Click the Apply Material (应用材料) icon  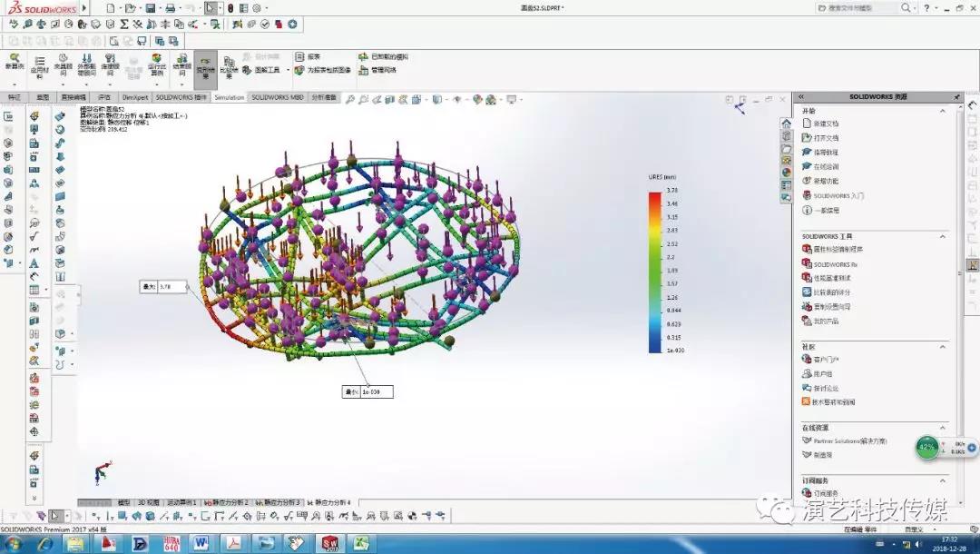click(x=39, y=67)
